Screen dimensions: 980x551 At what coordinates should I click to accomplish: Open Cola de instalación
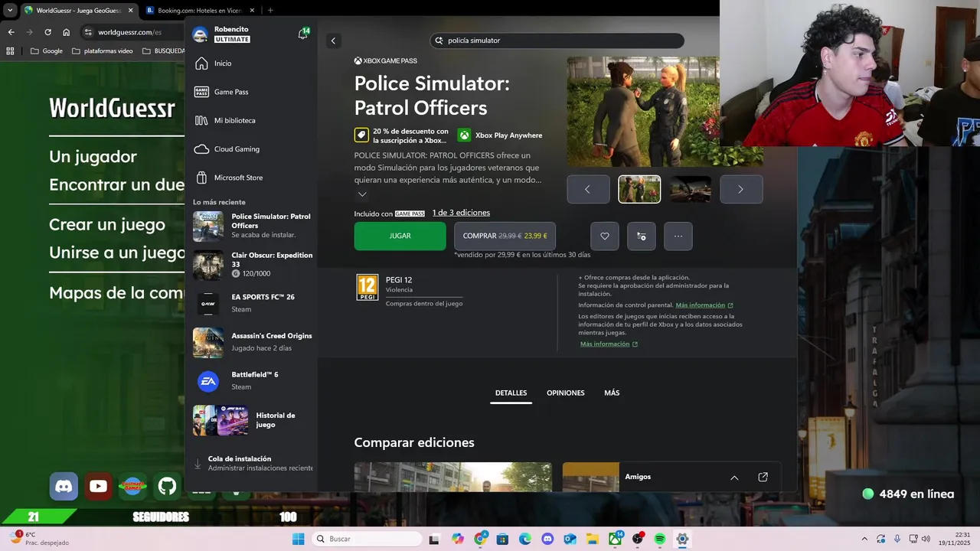coord(253,464)
